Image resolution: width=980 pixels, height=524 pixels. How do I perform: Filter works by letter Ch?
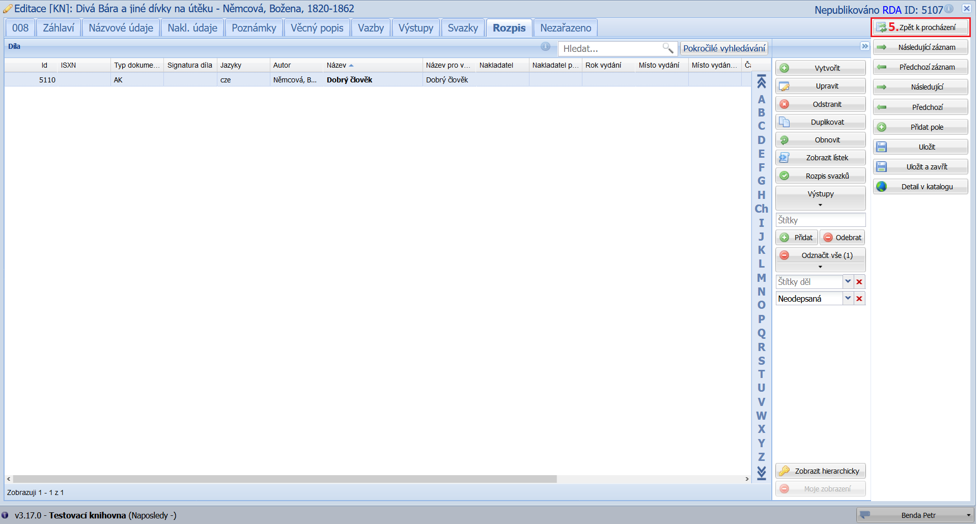(761, 209)
